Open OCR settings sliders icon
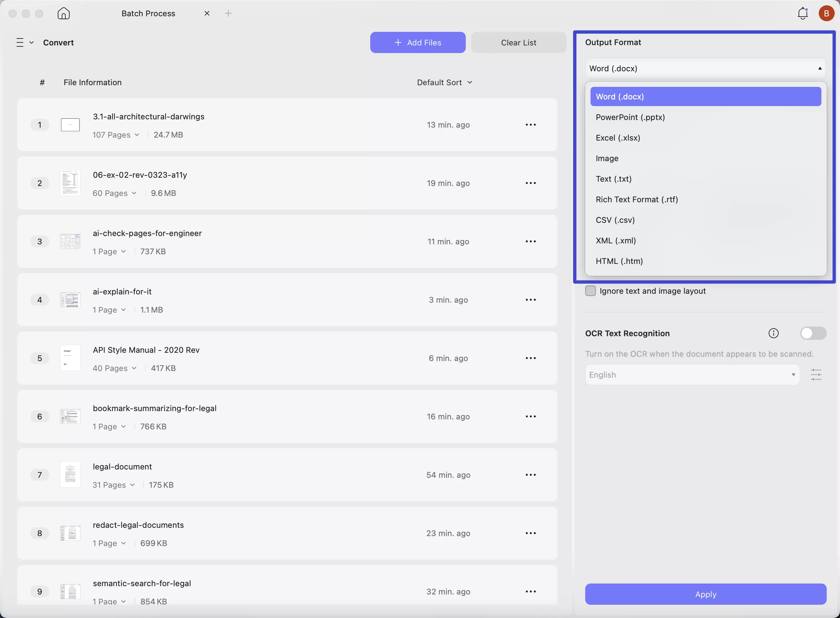 tap(816, 374)
